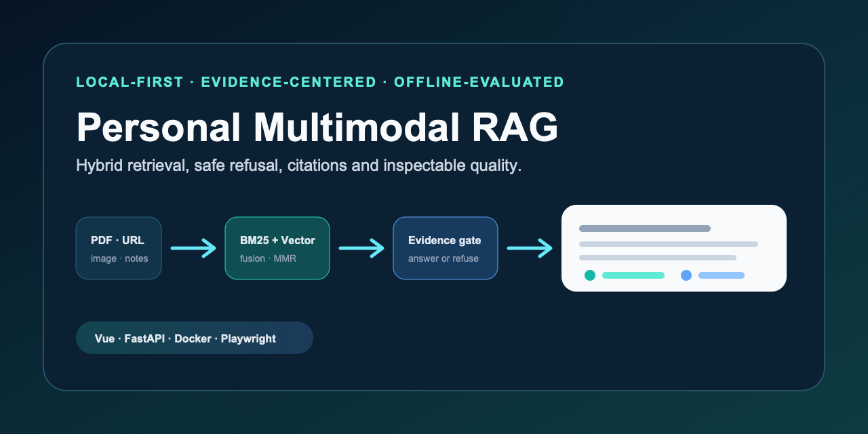Click the teal citation dot in answer card
This screenshot has width=868, height=434.
590,275
